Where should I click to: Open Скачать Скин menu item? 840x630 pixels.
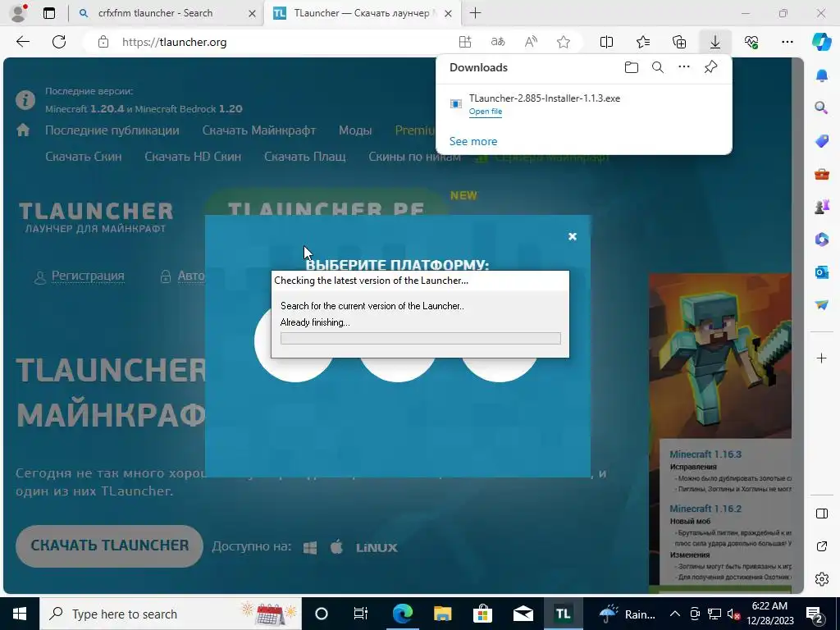click(x=84, y=157)
